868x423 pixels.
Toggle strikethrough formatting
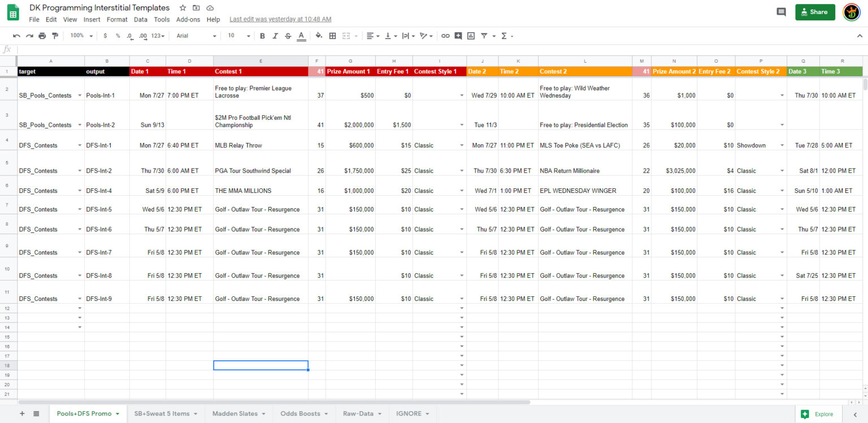point(288,36)
